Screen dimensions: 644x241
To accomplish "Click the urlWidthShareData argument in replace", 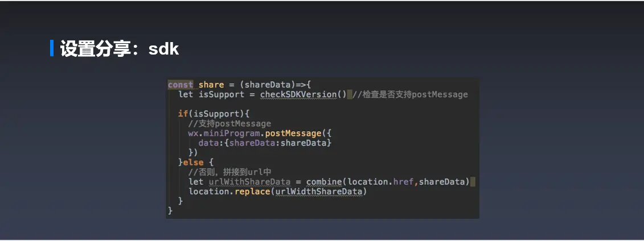I will point(319,192).
